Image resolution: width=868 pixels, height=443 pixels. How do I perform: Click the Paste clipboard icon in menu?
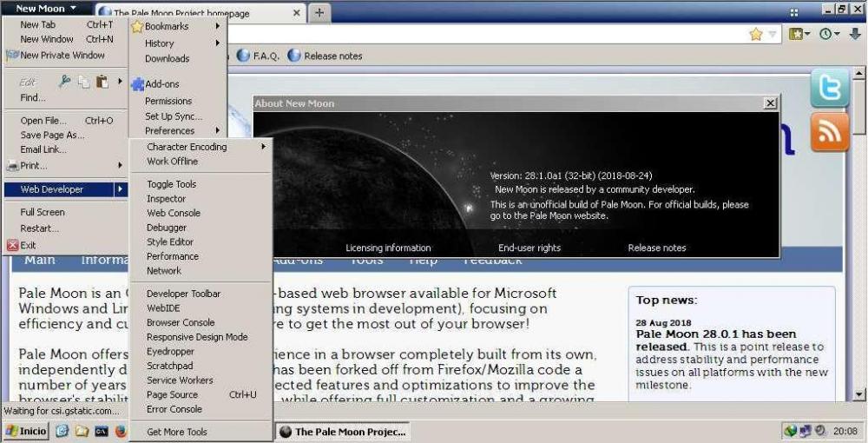(x=102, y=82)
